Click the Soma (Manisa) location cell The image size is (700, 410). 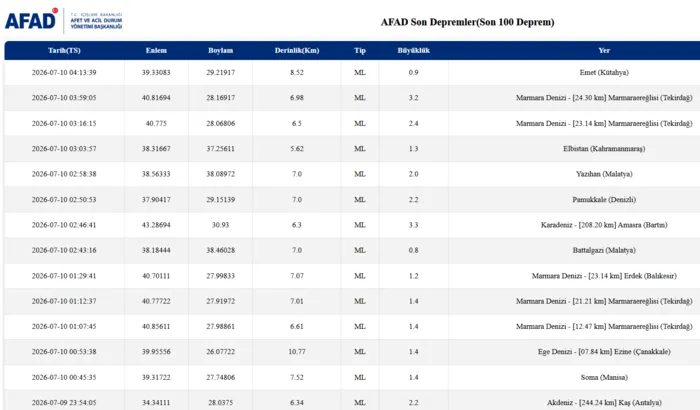[604, 377]
